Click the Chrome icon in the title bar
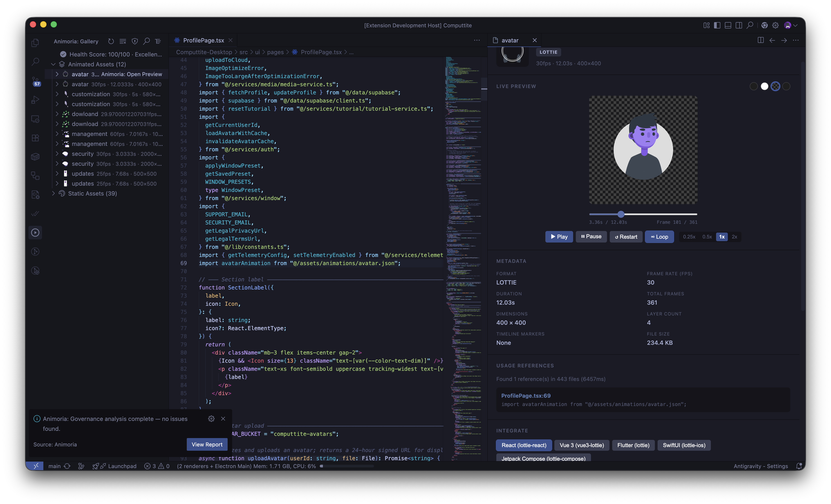The width and height of the screenshot is (831, 504). pyautogui.click(x=765, y=25)
